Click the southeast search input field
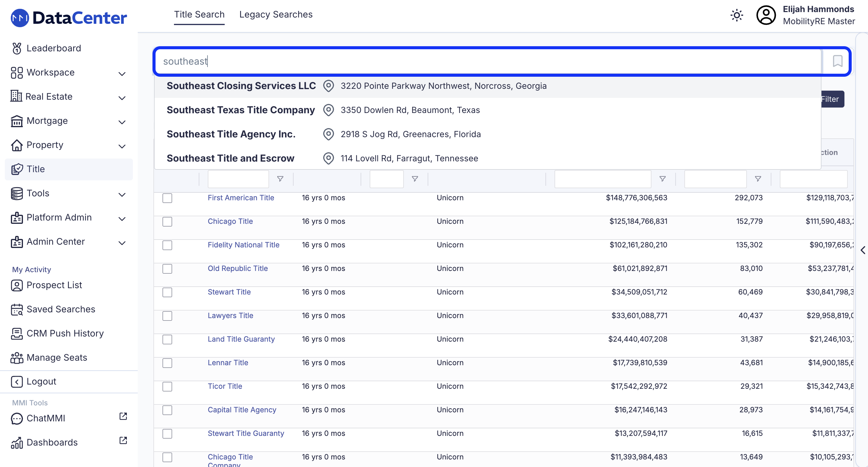868x467 pixels. [488, 61]
